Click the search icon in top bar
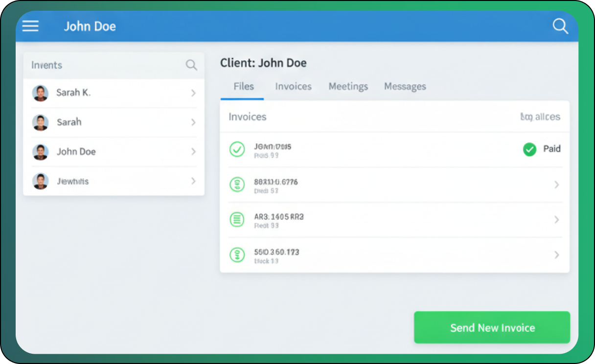 (x=560, y=26)
